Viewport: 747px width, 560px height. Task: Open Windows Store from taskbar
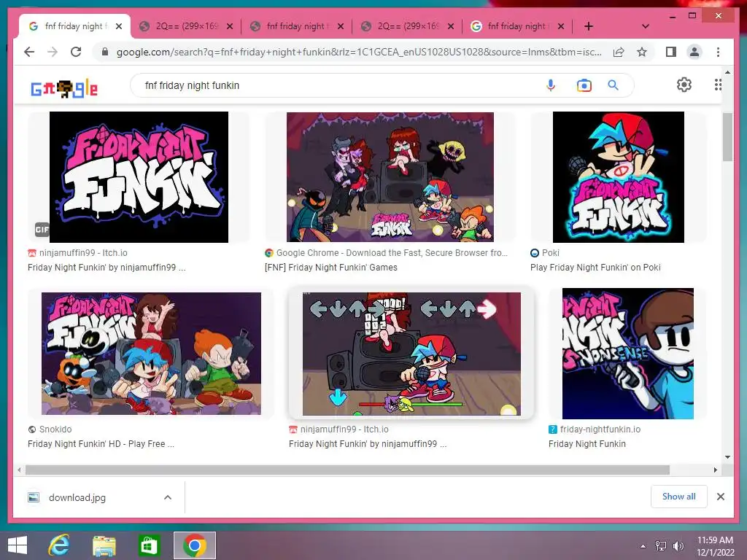149,545
